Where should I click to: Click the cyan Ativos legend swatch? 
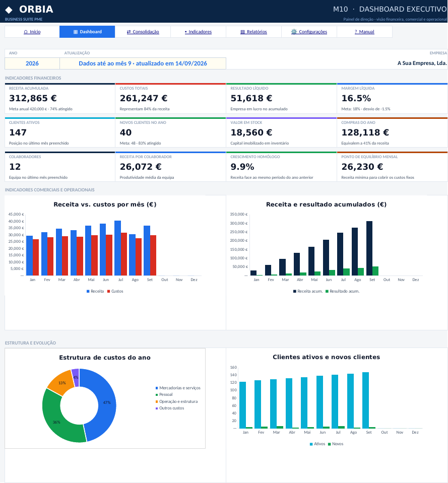311,444
